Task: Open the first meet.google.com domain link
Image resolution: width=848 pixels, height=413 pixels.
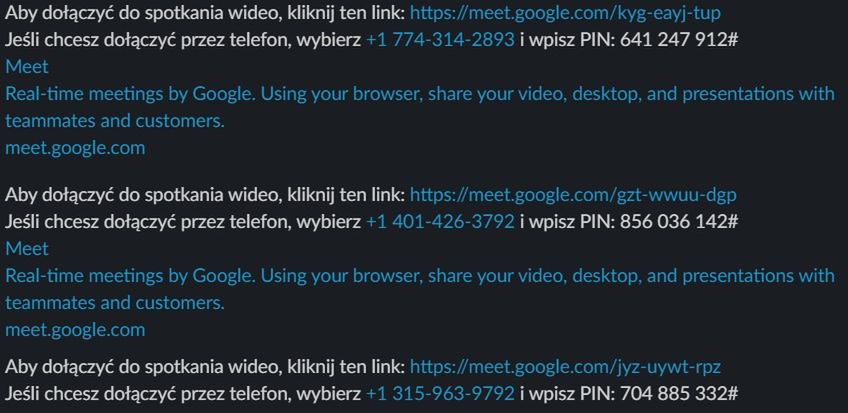Action: click(x=75, y=148)
